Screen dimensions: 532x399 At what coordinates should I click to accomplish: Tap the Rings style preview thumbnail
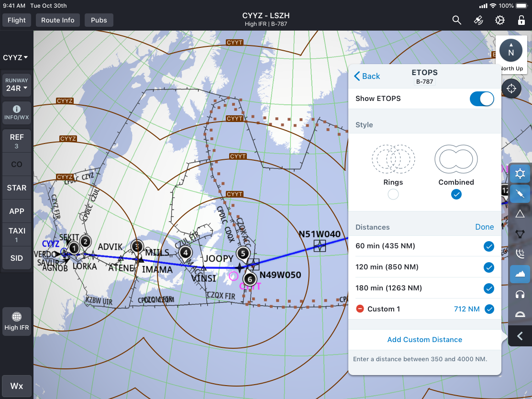393,159
